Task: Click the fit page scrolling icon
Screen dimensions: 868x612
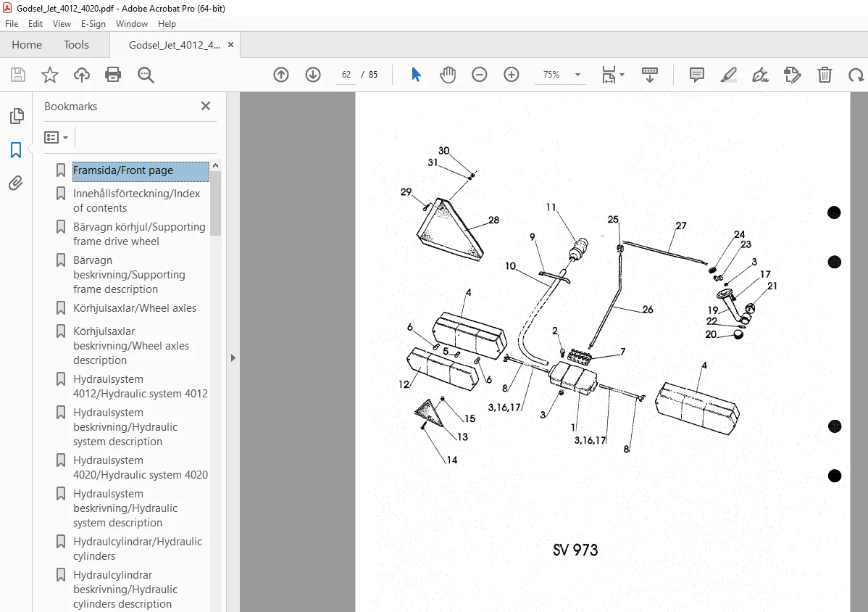Action: coord(609,74)
